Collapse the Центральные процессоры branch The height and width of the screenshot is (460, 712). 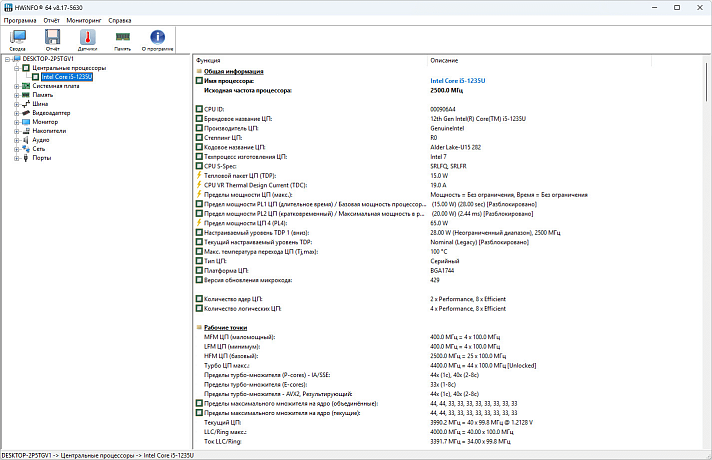[x=16, y=67]
